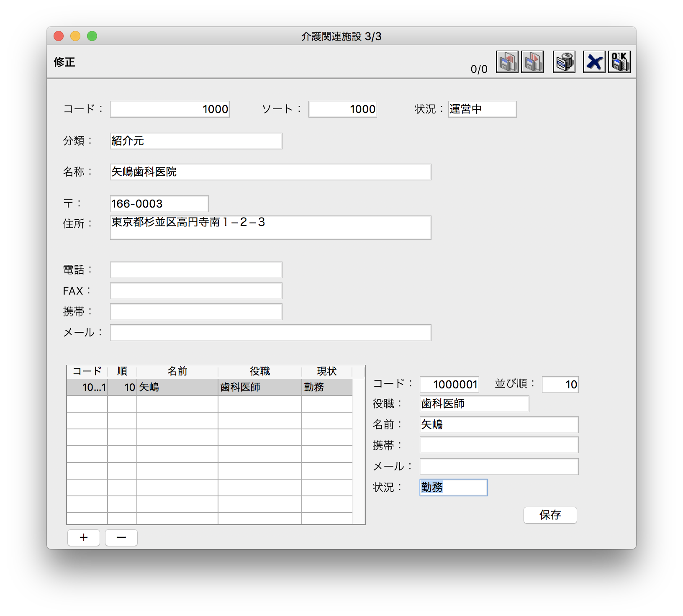Click the 役職 column header
Screen dimensions: 683x616
[x=259, y=371]
